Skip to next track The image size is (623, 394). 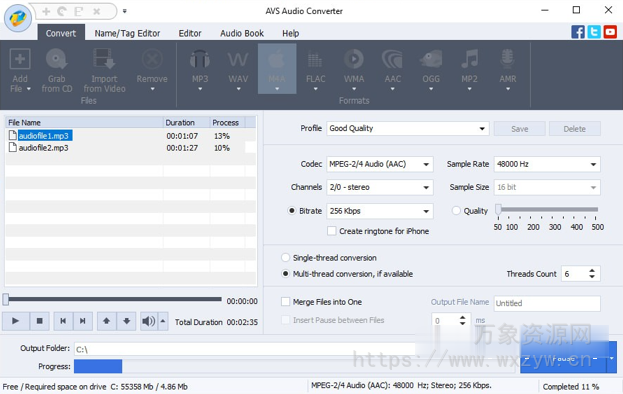click(83, 321)
